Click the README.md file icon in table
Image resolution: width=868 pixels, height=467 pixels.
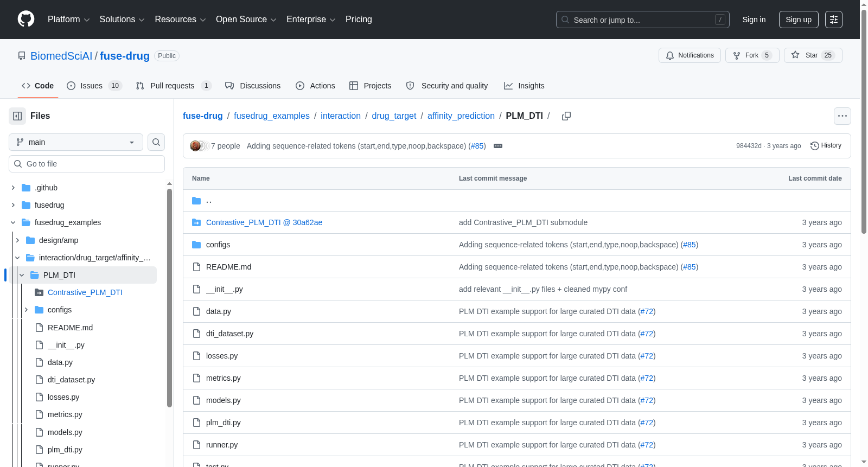click(196, 267)
